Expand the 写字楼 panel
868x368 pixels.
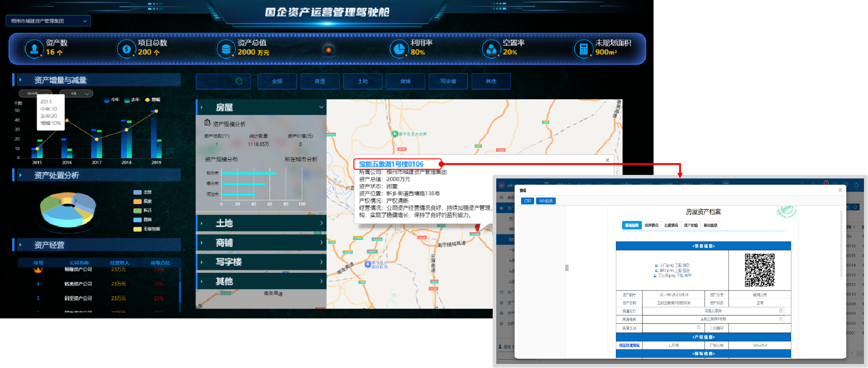[x=261, y=262]
